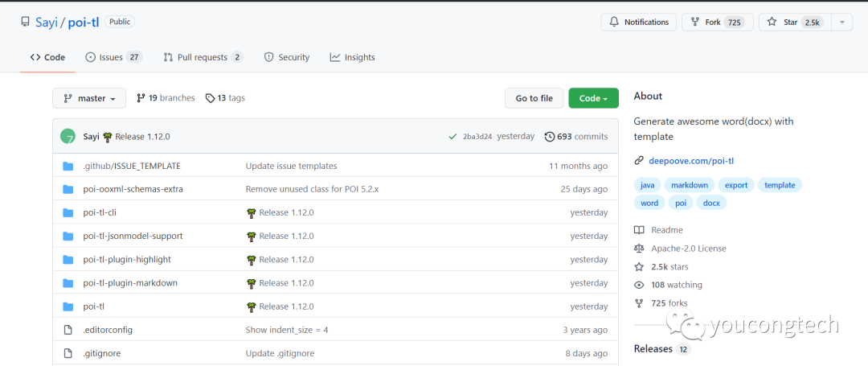The width and height of the screenshot is (868, 366).
Task: Click the Sayi owner link in the title
Action: (x=47, y=23)
